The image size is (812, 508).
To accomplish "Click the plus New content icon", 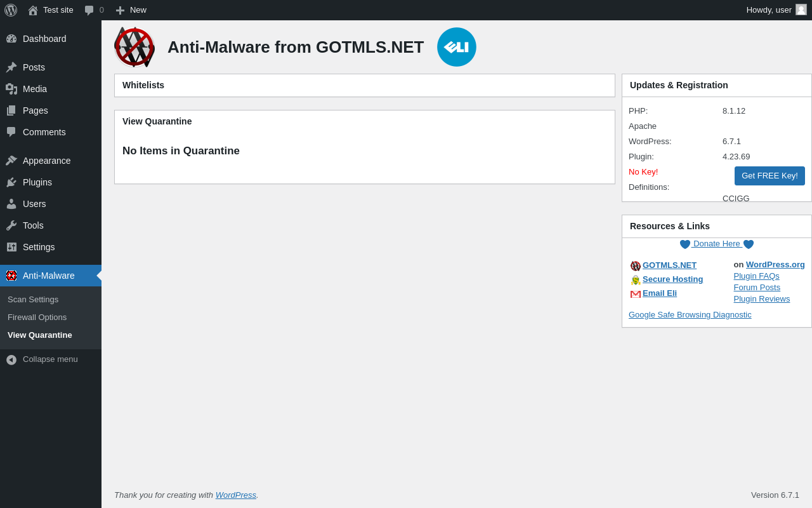I will click(120, 10).
